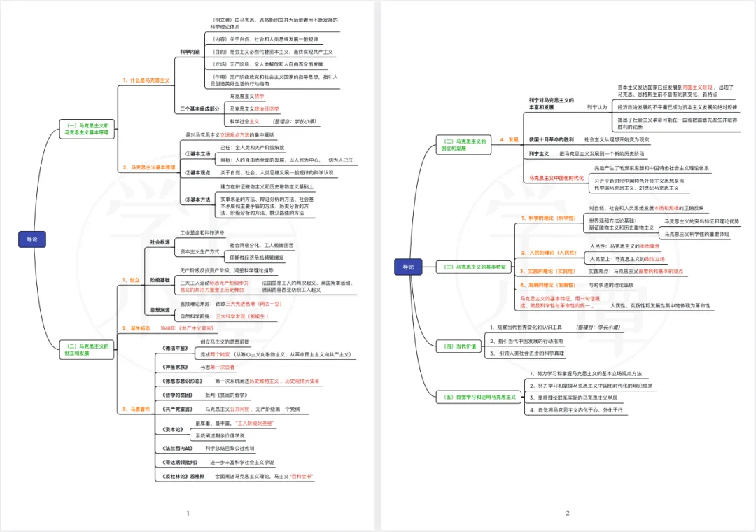This screenshot has height=532, width=756.
Task: Click the '《德法年鉴》' node
Action: pos(175,348)
